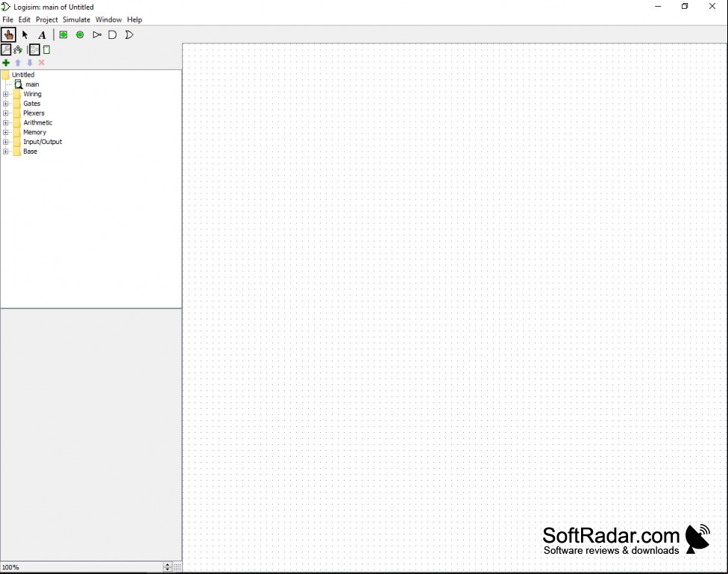Screen dimensions: 728x574
Task: Restore down the Logisim window
Action: (685, 7)
